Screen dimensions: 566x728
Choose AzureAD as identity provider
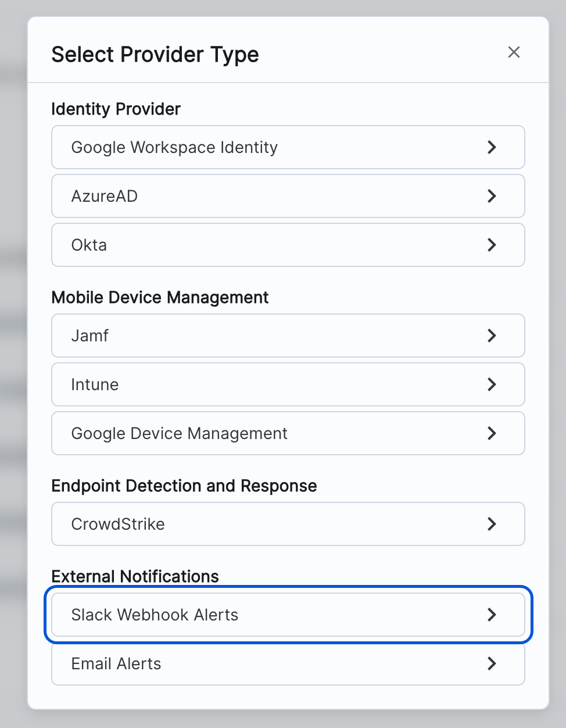pos(105,196)
